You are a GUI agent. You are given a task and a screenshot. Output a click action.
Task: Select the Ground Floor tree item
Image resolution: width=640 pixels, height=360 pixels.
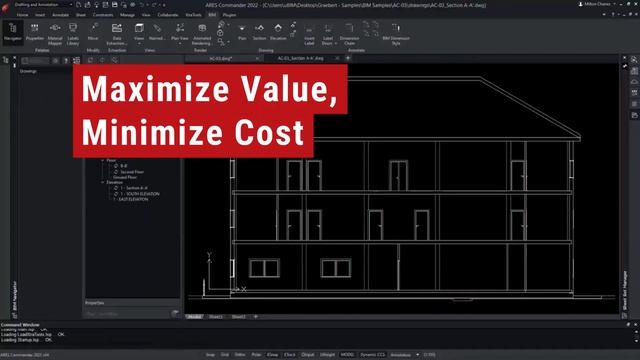(x=124, y=177)
